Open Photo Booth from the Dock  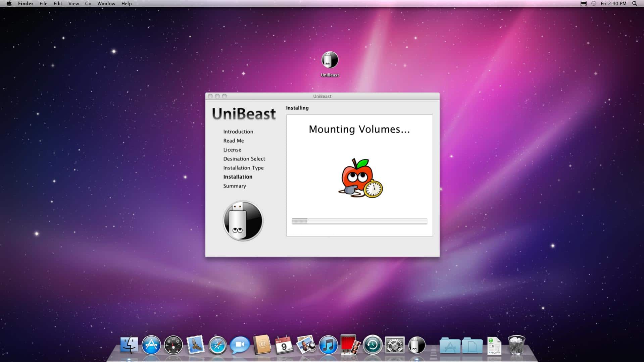pos(350,345)
